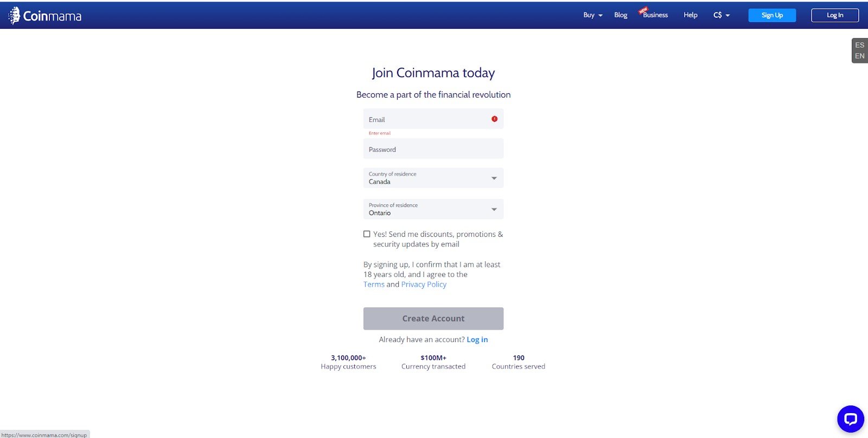
Task: Open the Help page
Action: (690, 15)
